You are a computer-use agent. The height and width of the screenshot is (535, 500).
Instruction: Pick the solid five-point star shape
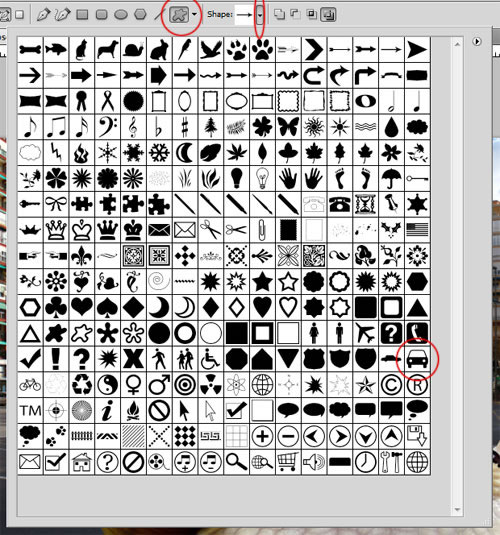coord(262,282)
